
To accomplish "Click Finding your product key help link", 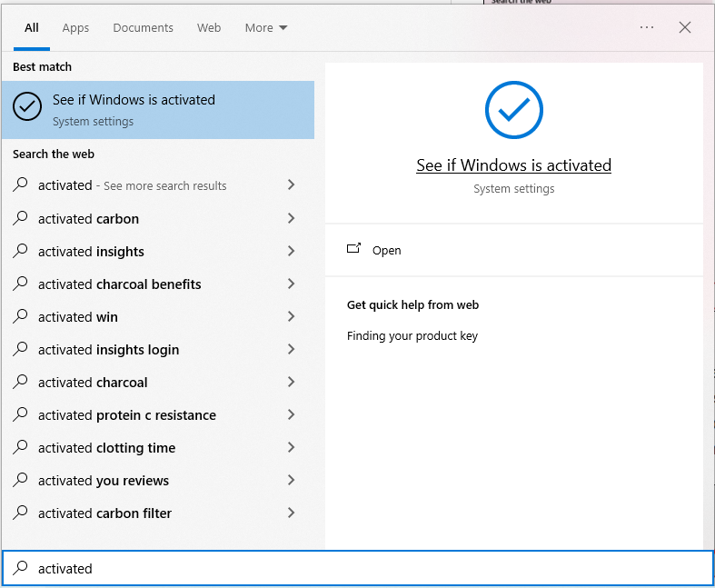I will coord(412,335).
